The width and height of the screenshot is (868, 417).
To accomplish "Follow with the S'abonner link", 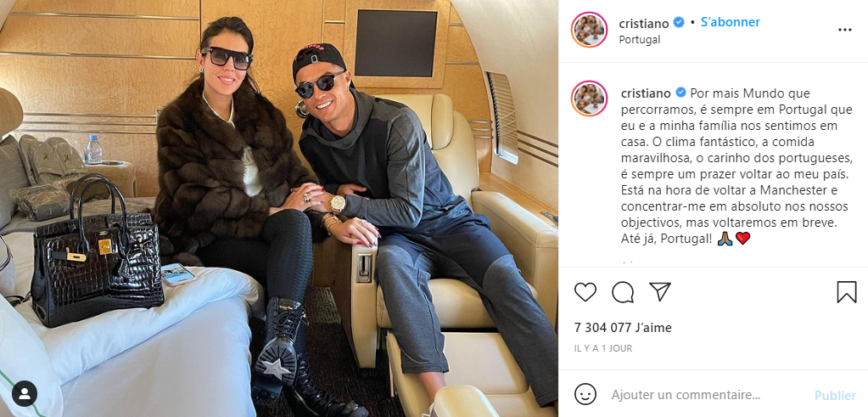I will point(731,22).
